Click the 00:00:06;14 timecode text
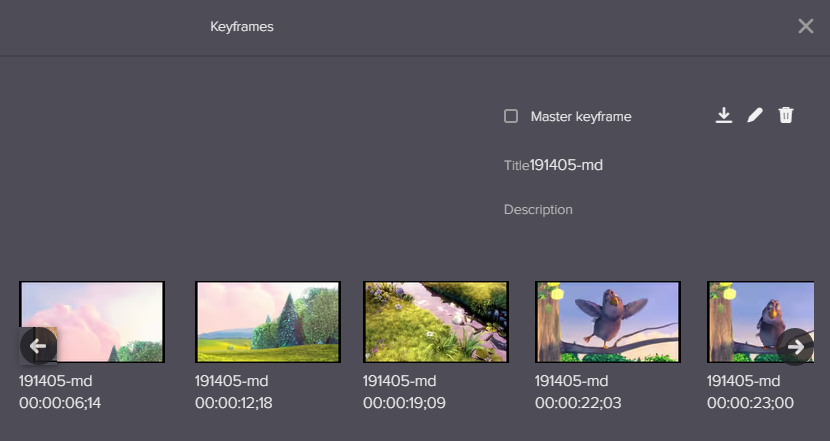 click(x=60, y=403)
